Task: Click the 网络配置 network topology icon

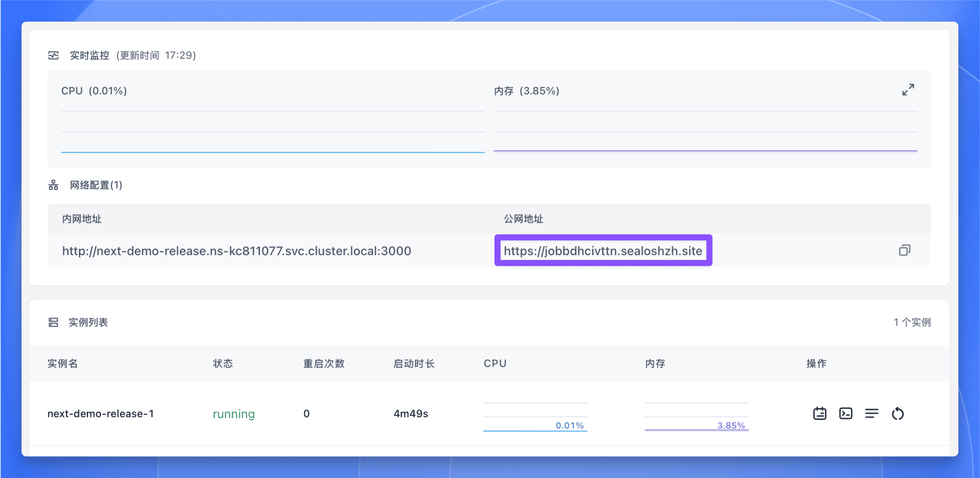Action: click(53, 185)
